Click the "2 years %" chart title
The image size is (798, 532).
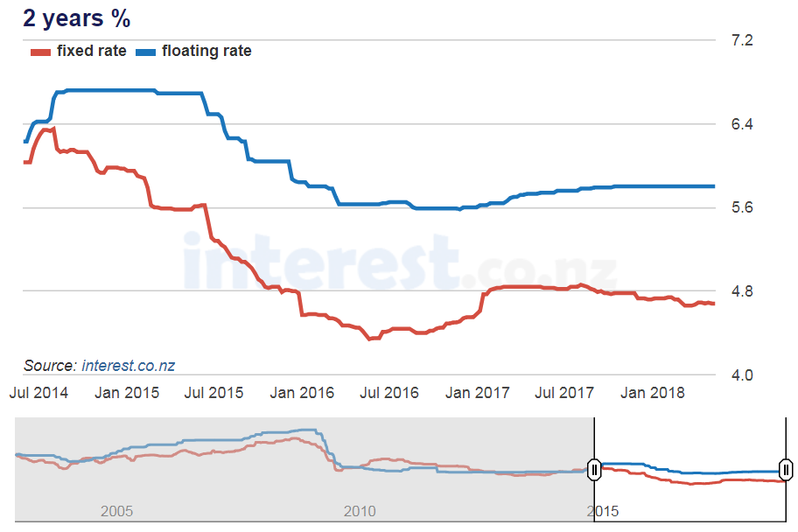pyautogui.click(x=76, y=18)
